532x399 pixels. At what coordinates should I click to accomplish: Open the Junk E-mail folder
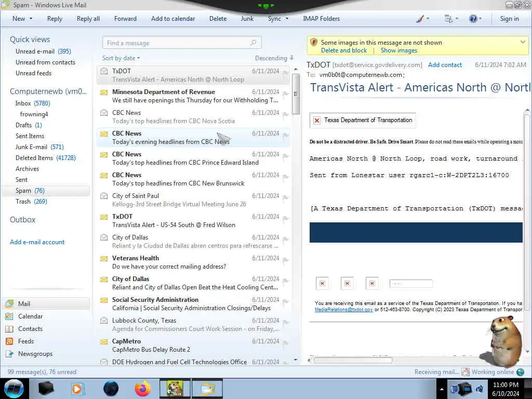tap(39, 147)
